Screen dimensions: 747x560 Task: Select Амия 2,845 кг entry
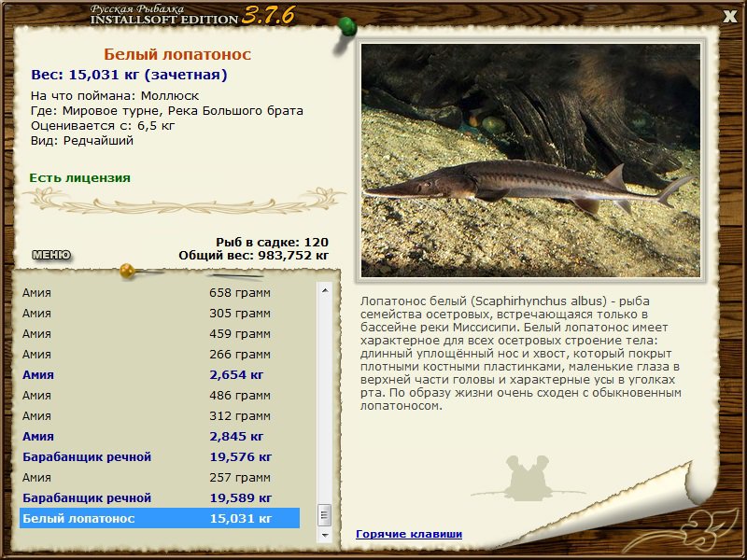point(160,436)
